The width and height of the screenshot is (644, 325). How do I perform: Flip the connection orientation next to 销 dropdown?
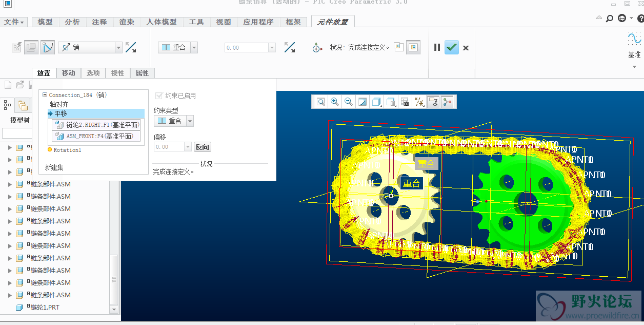131,47
